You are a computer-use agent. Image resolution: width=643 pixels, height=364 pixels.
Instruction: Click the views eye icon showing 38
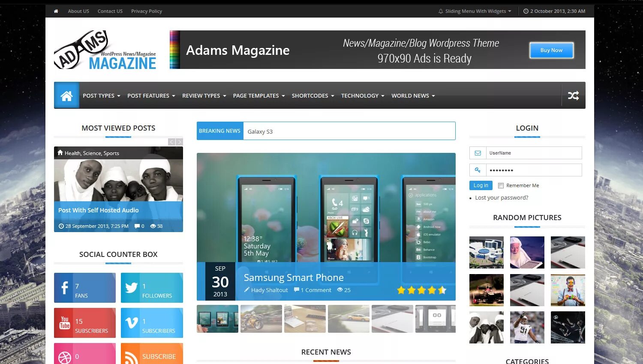[153, 226]
